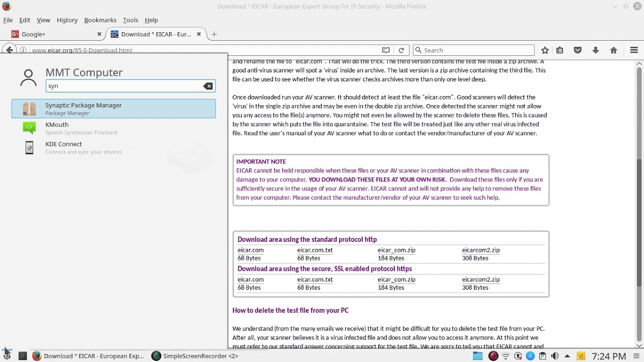Open Wi-Fi network settings in tray
Screen dimensions: 644x362
click(506, 356)
